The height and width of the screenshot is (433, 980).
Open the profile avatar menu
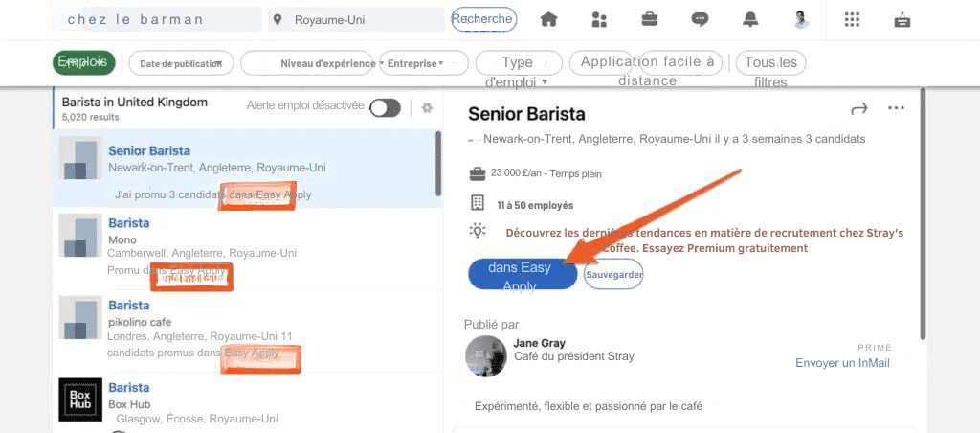click(801, 20)
